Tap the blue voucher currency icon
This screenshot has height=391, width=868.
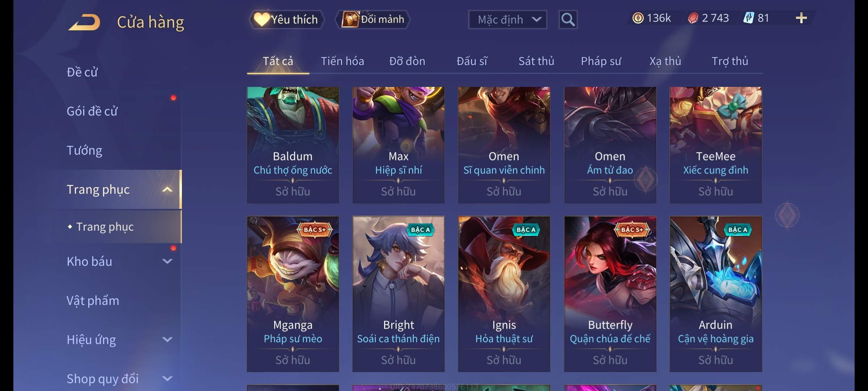coord(748,18)
